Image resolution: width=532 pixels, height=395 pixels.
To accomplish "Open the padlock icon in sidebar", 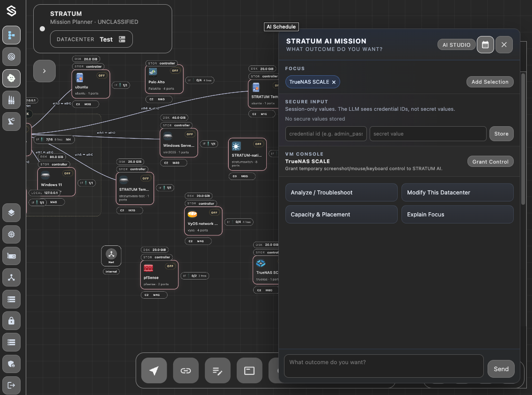I will (11, 321).
